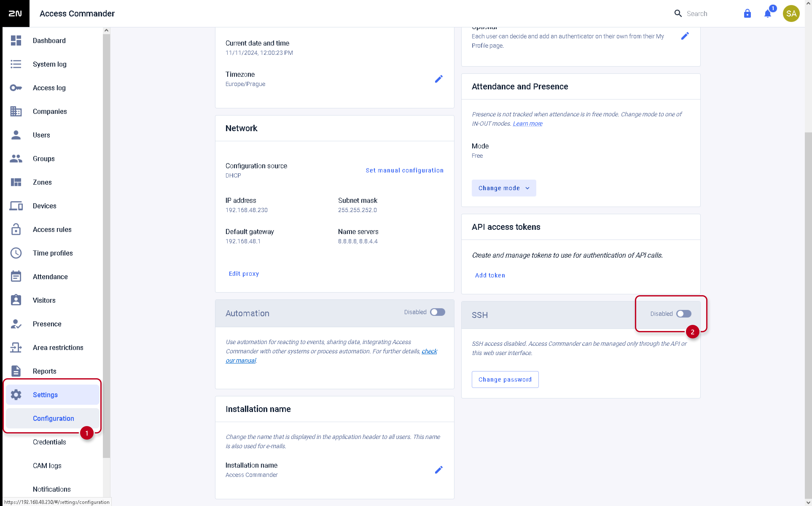Click the 2N logo icon
The height and width of the screenshot is (506, 812).
(x=15, y=13)
